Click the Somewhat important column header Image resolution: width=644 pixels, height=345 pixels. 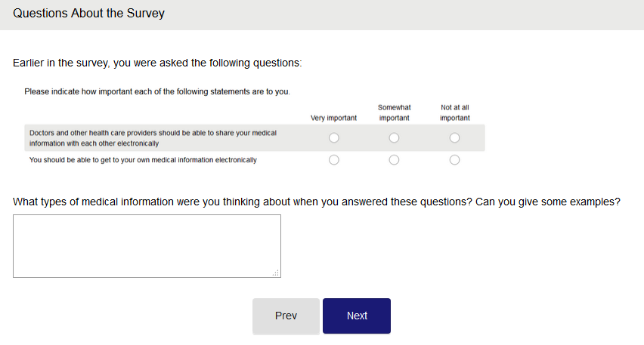(394, 112)
